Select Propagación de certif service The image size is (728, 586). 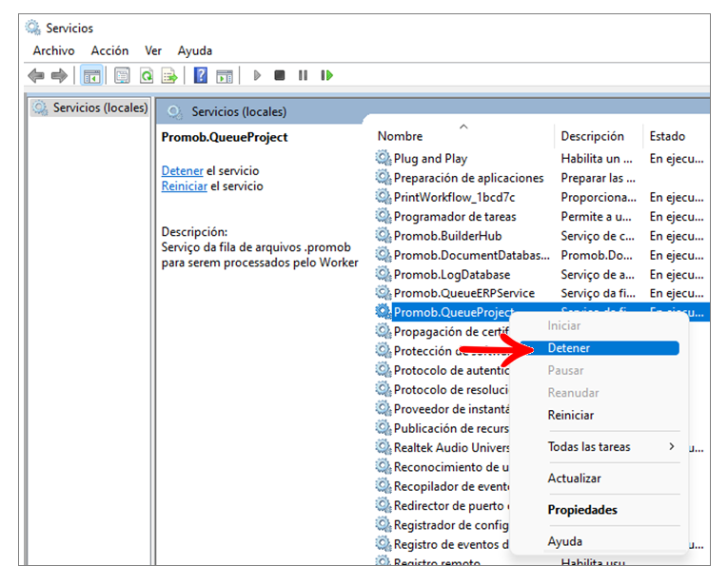pos(442,331)
